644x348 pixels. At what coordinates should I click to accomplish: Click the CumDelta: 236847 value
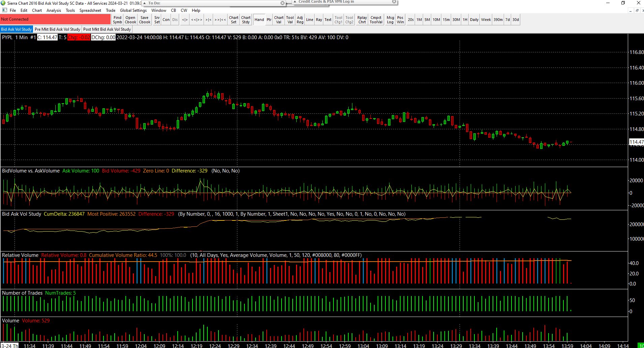(x=64, y=214)
